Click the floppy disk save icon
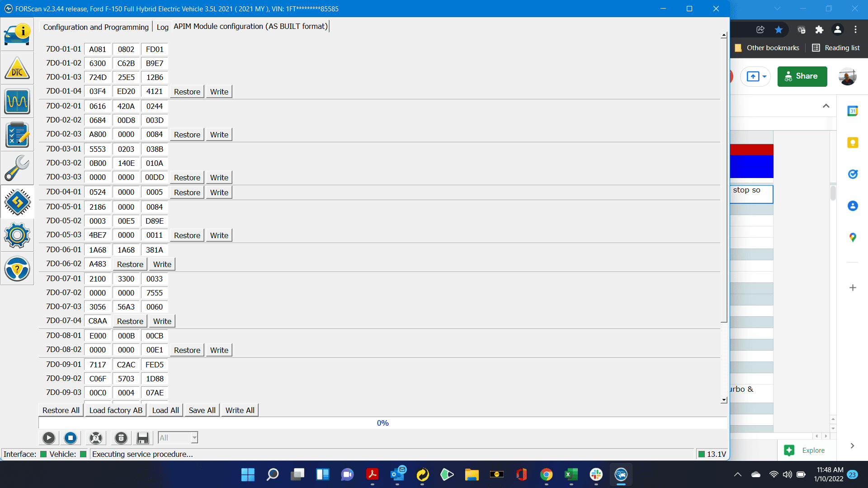This screenshot has height=488, width=868. 143,438
